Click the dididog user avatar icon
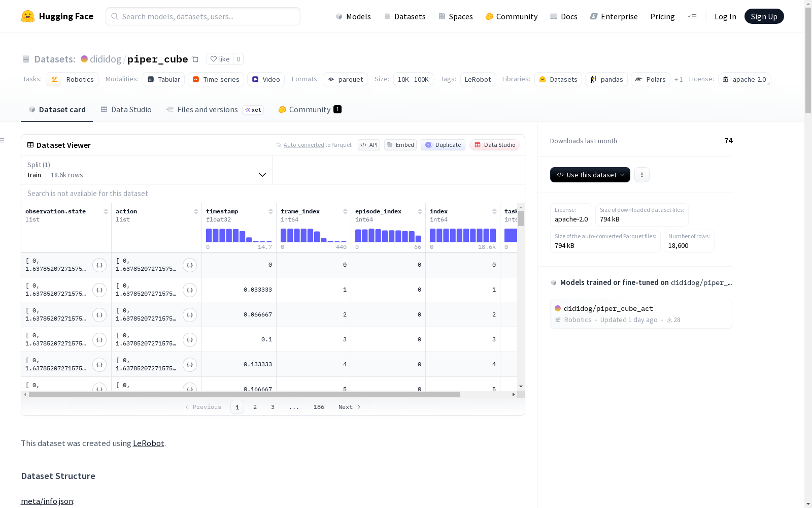Image resolution: width=812 pixels, height=508 pixels. point(84,59)
